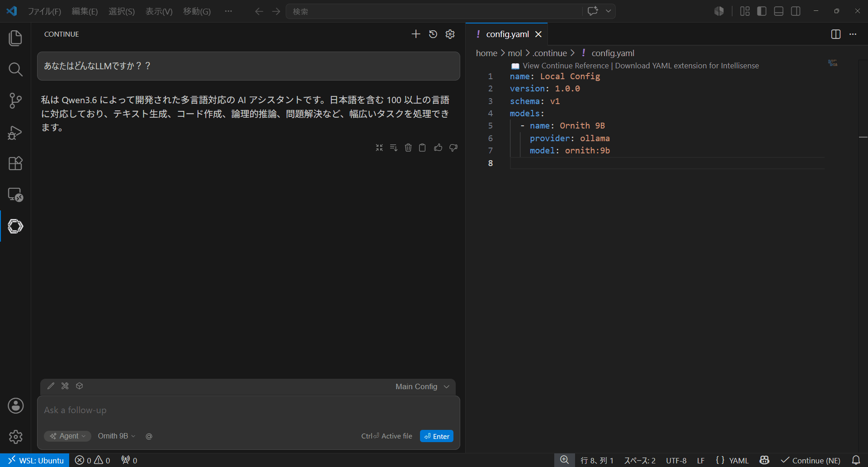Select the config.yaml editor tab

coord(507,34)
